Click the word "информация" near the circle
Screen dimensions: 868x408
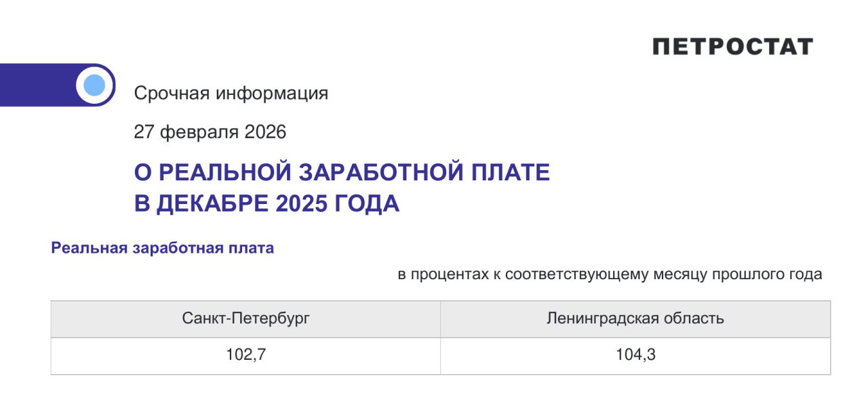tap(272, 94)
